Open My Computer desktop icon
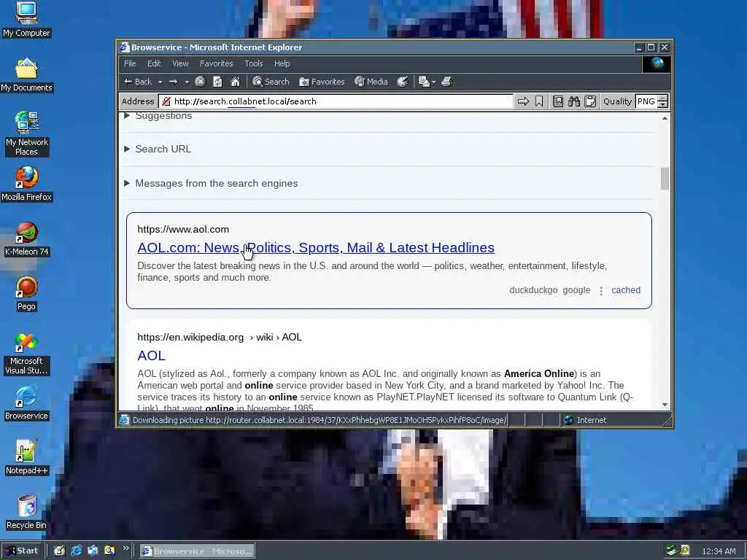The height and width of the screenshot is (560, 747). [26, 20]
